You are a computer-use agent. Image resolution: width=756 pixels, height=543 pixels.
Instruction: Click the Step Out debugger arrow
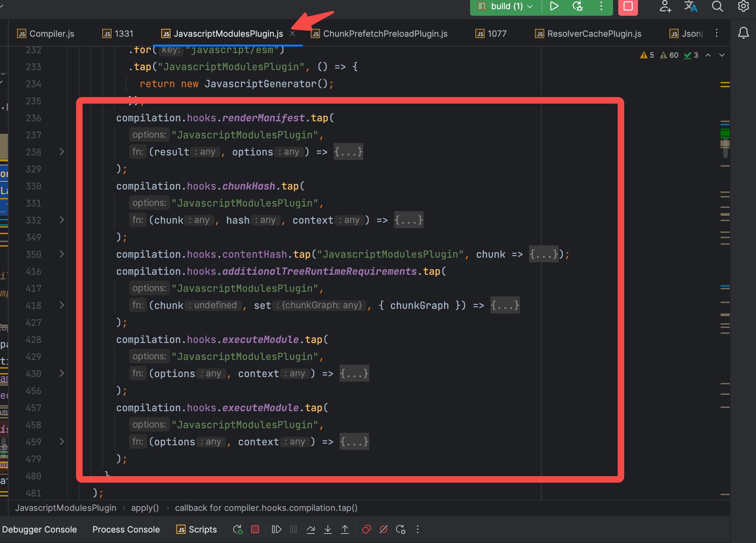click(345, 529)
